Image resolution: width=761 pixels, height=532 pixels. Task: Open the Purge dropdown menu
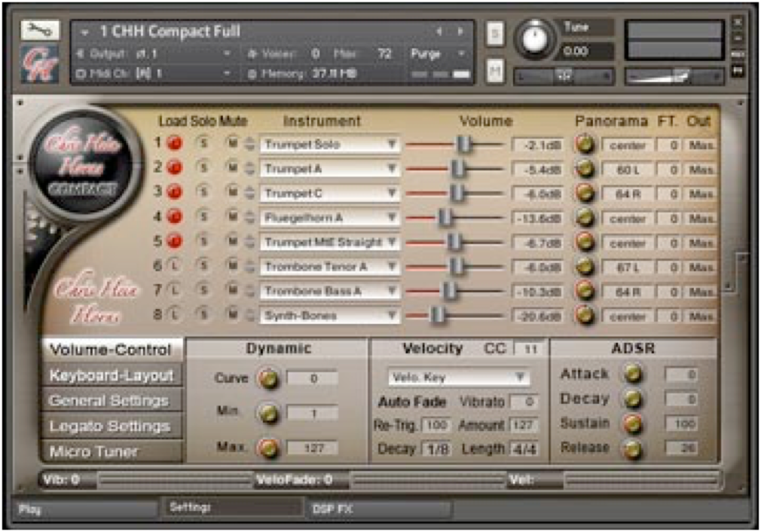[439, 54]
